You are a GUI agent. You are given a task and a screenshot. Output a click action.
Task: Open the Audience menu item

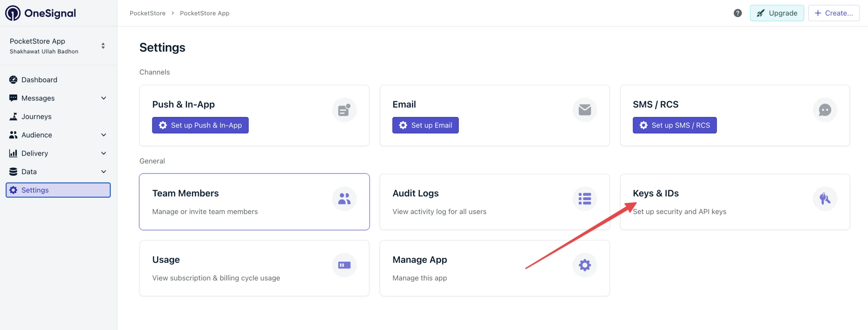click(x=58, y=135)
